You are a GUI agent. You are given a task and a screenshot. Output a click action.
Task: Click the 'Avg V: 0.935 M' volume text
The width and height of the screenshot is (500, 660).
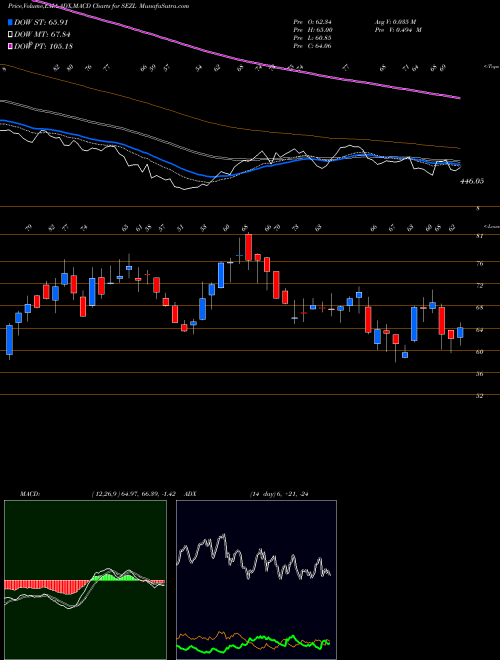pos(396,22)
